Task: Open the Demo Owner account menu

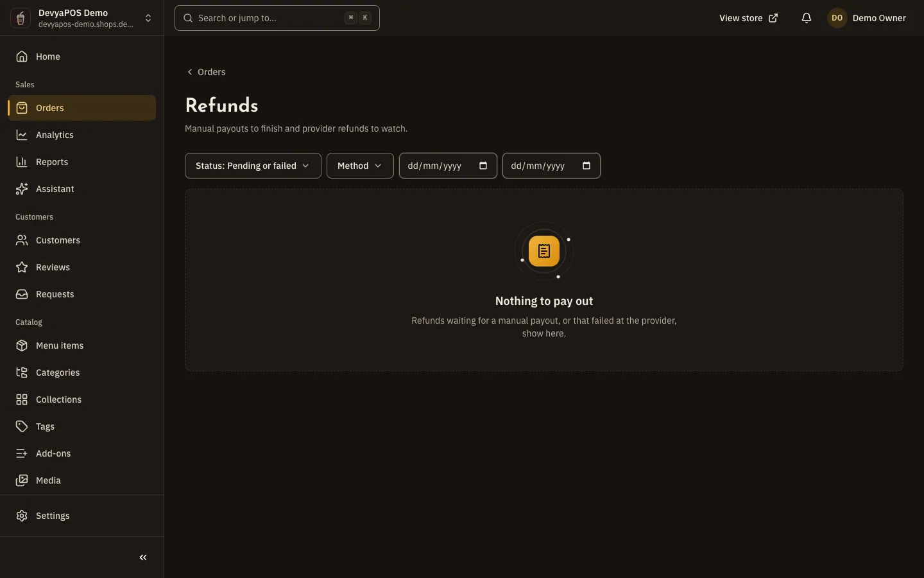Action: click(x=866, y=18)
